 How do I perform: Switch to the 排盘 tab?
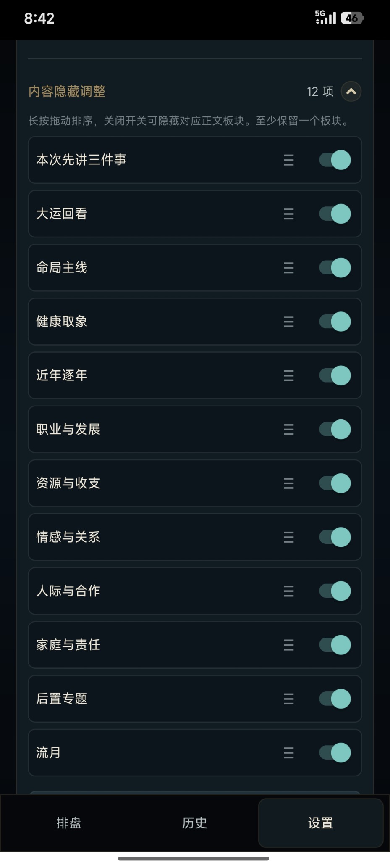(x=69, y=823)
